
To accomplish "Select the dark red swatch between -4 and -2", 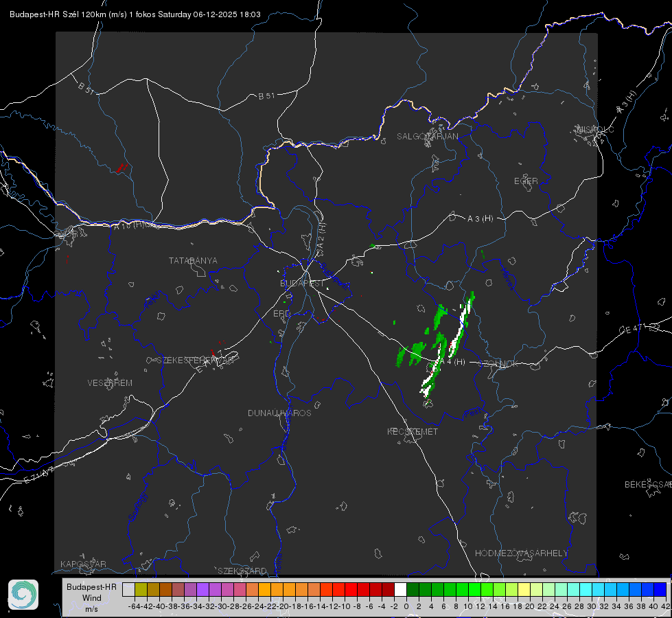I will pyautogui.click(x=388, y=589).
